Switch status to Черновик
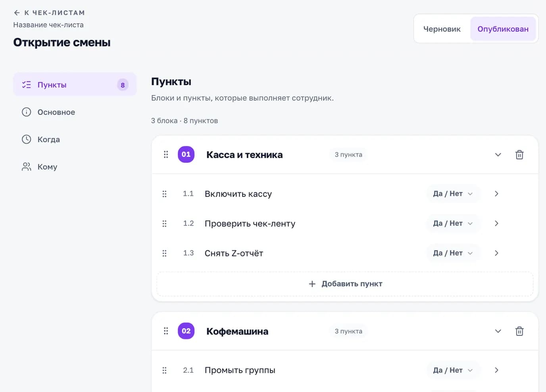 coord(442,29)
